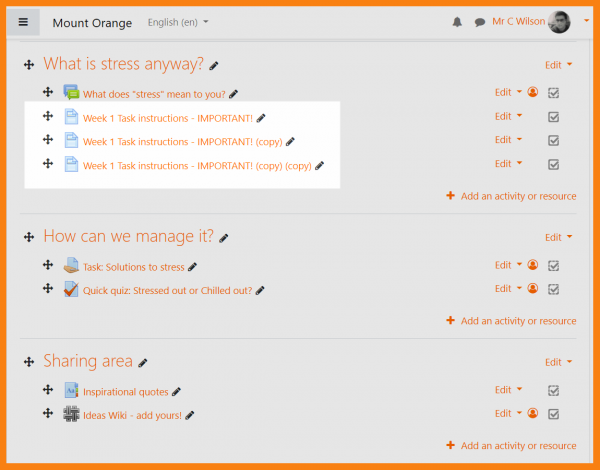Check completion box for Task: Solutions to stress
Viewport: 600px width, 470px height.
click(554, 266)
